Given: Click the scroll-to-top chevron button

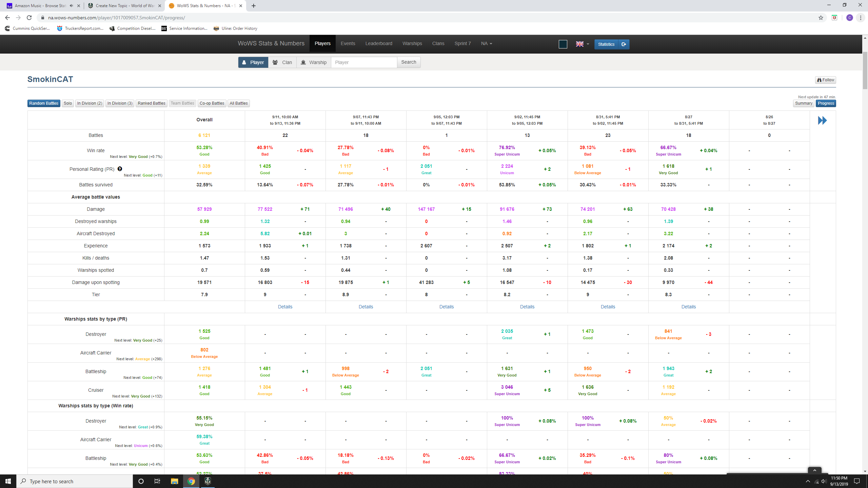Looking at the screenshot, I should pyautogui.click(x=814, y=470).
